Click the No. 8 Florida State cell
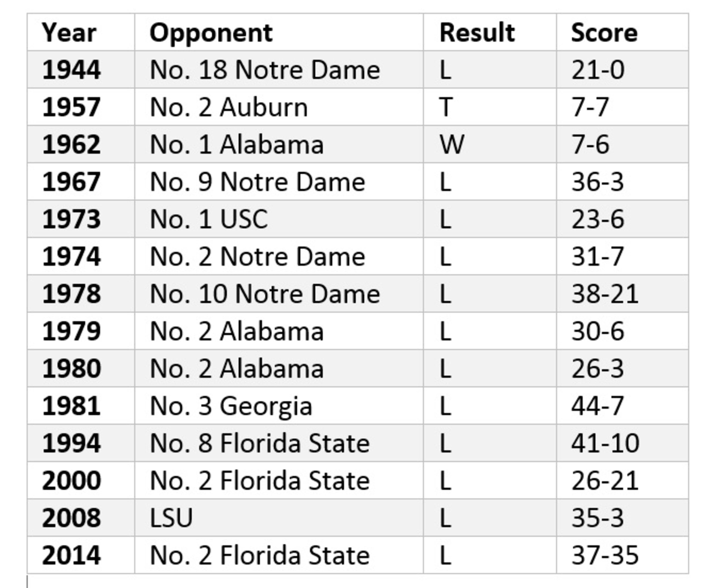This screenshot has height=588, width=719. 260,443
